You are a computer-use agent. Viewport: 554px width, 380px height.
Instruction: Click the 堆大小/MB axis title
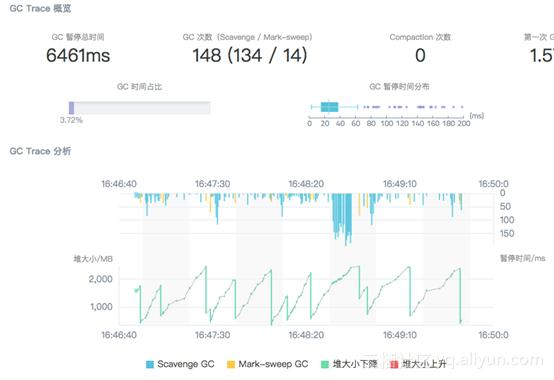pyautogui.click(x=93, y=259)
